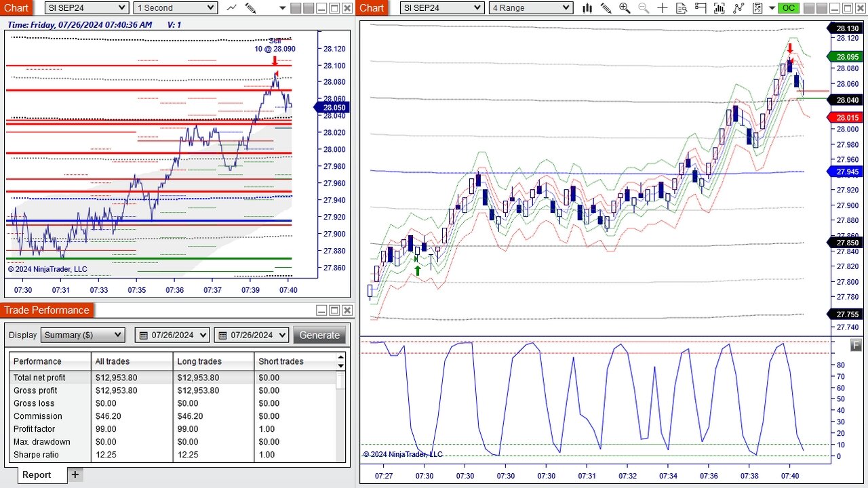
Task: Click All trades column header
Action: [x=132, y=361]
